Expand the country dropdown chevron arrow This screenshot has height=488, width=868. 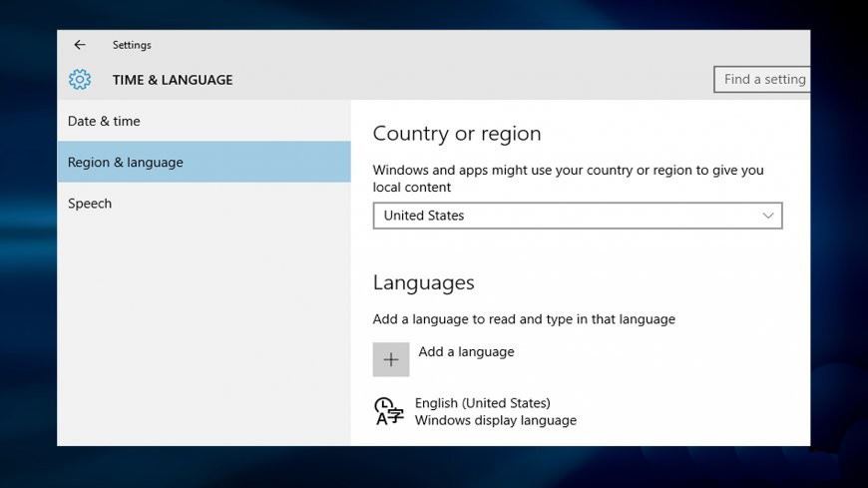pyautogui.click(x=767, y=216)
